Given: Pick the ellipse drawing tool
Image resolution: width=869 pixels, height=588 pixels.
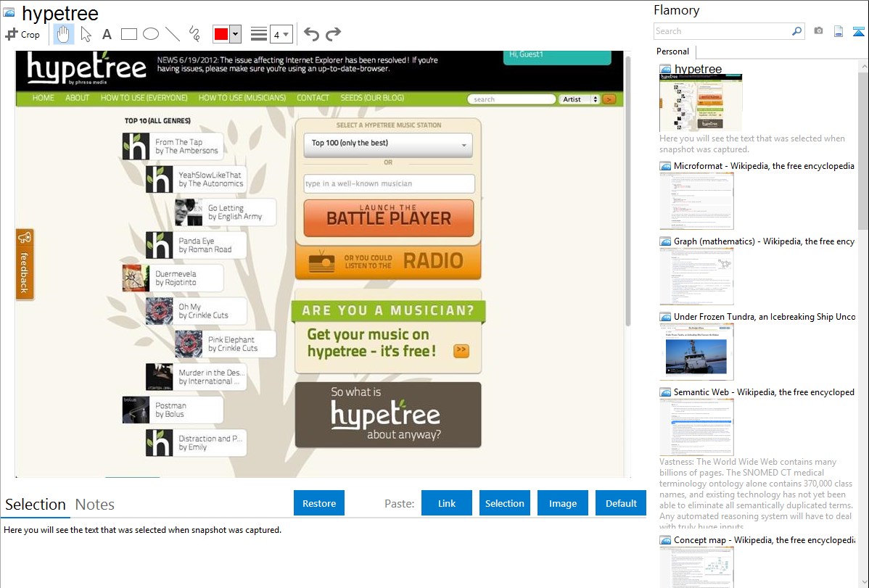Looking at the screenshot, I should (x=151, y=34).
